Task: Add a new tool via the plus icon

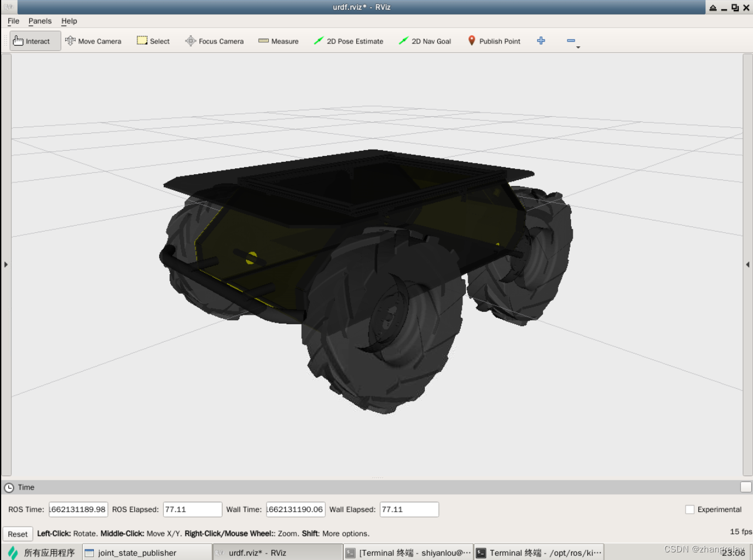Action: 541,40
